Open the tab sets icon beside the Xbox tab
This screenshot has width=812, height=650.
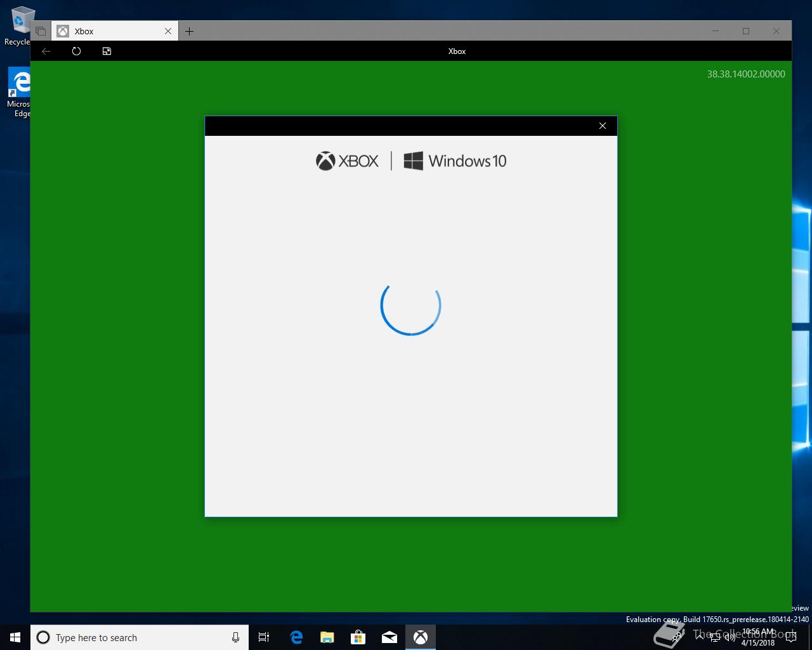pyautogui.click(x=41, y=31)
